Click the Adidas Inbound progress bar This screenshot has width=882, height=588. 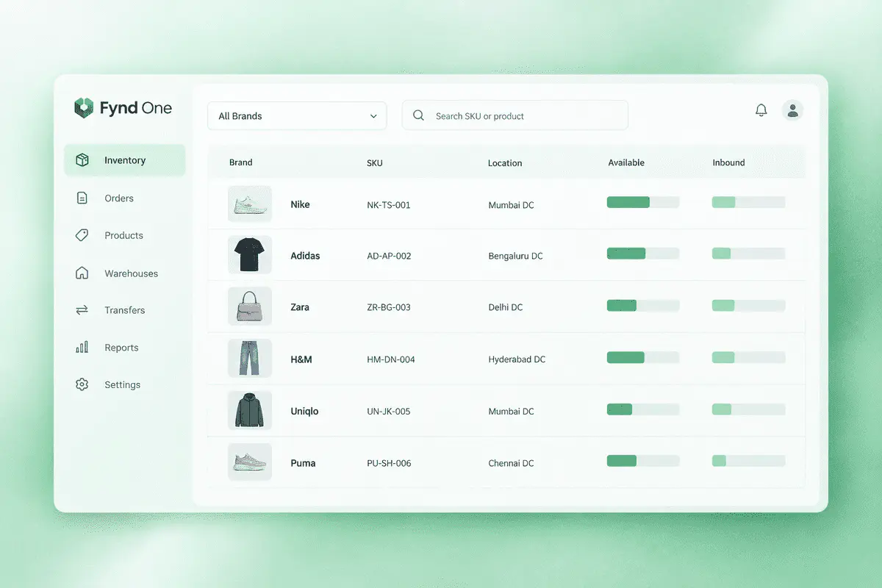[748, 254]
